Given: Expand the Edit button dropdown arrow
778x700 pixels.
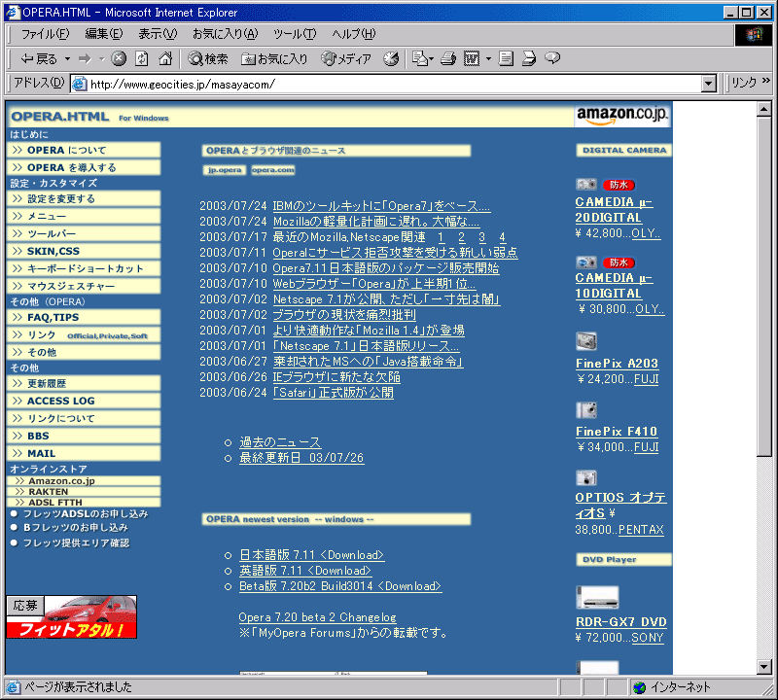Looking at the screenshot, I should (489, 59).
